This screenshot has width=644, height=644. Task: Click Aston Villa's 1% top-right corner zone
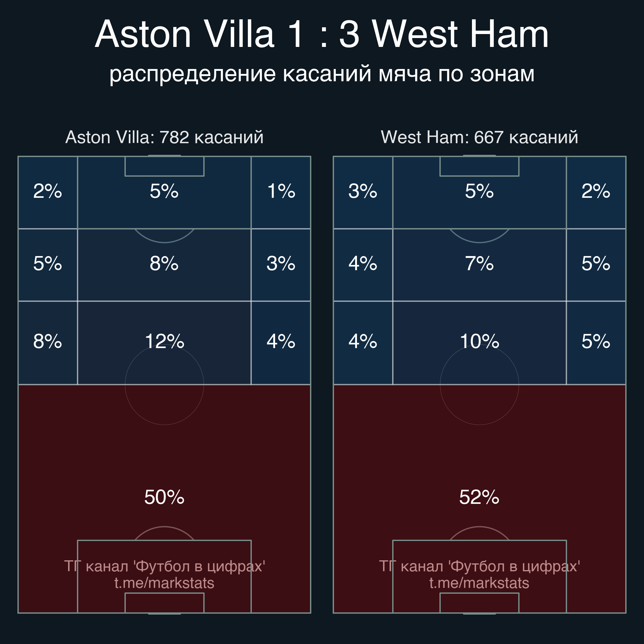[x=281, y=192]
